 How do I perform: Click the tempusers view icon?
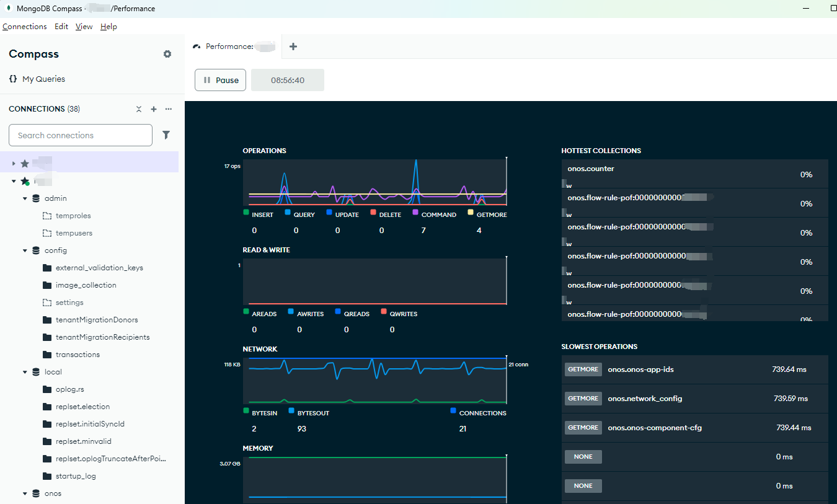(47, 233)
